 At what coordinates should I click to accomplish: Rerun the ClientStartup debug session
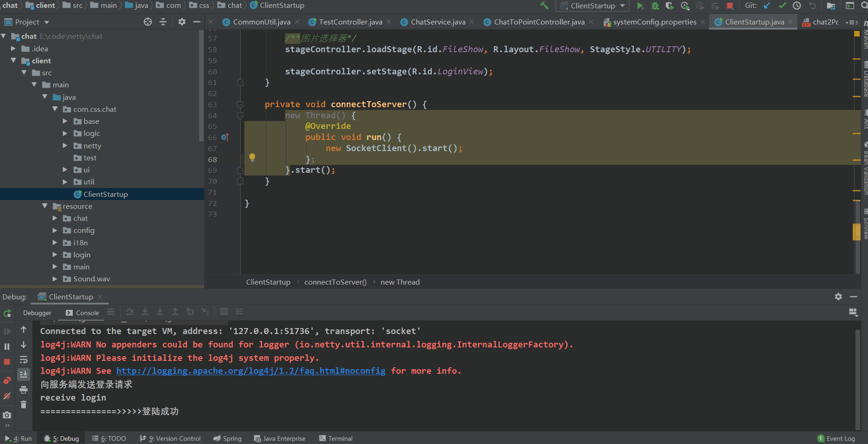click(7, 313)
